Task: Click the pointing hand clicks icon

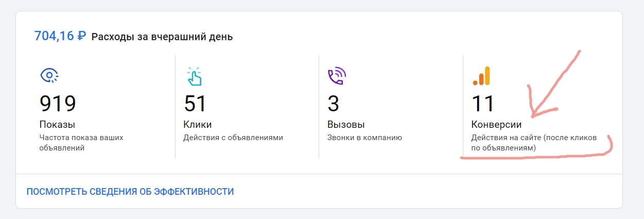Action: click(x=194, y=76)
